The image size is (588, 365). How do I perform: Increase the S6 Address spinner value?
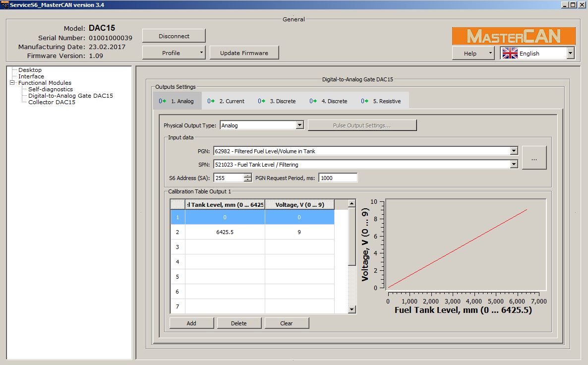pos(247,176)
